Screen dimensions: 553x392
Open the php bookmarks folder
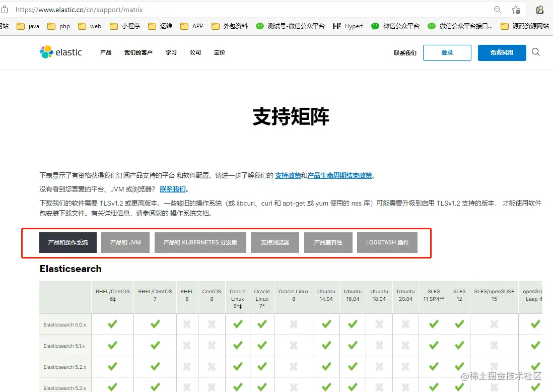(x=58, y=26)
